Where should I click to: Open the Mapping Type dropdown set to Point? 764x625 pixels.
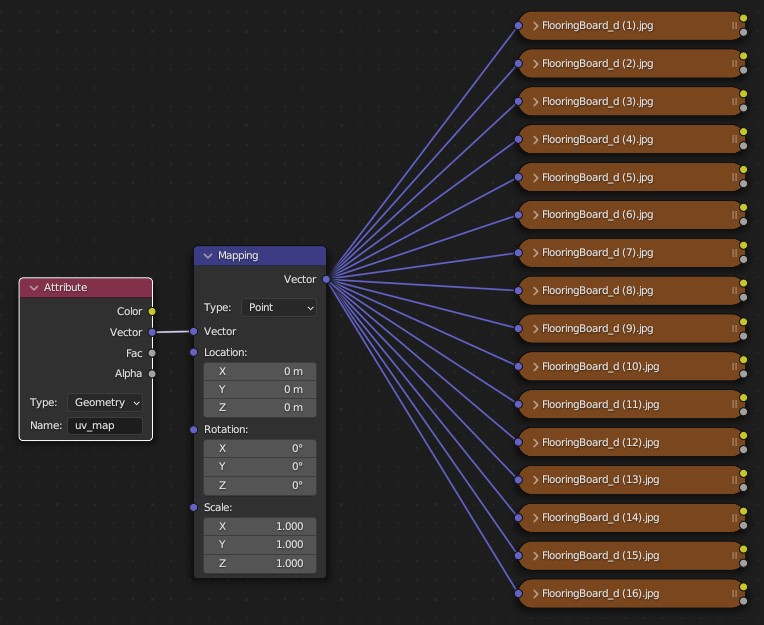(x=279, y=308)
